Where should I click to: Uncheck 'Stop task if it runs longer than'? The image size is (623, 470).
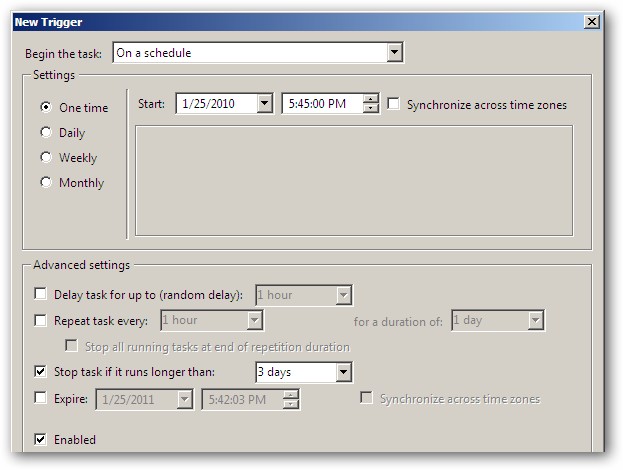(40, 371)
